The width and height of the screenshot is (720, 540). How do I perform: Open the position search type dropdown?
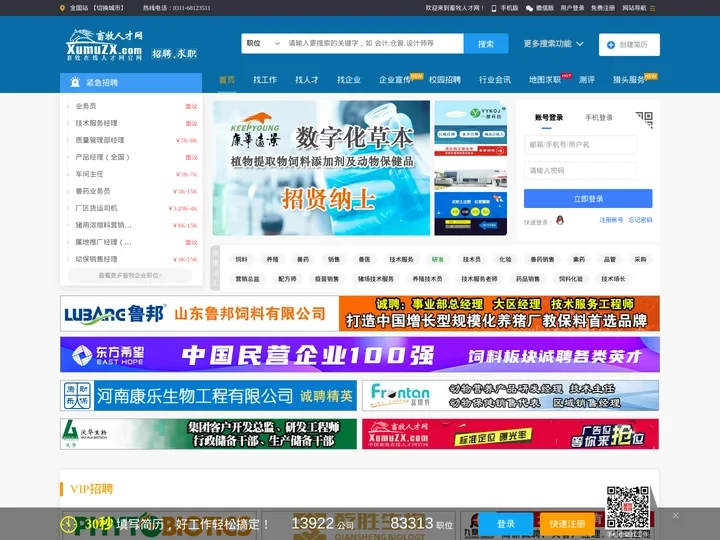pyautogui.click(x=263, y=44)
